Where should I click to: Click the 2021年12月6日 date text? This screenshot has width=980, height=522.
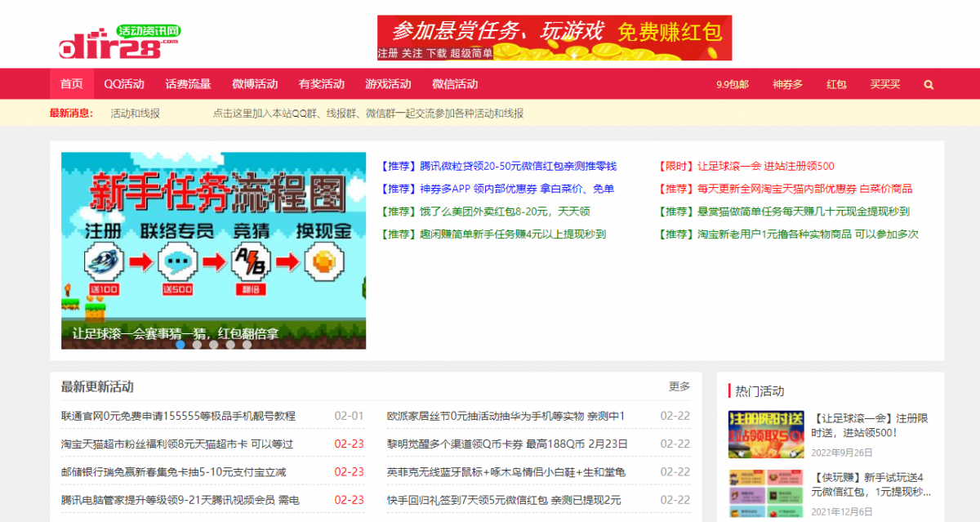coord(843,511)
